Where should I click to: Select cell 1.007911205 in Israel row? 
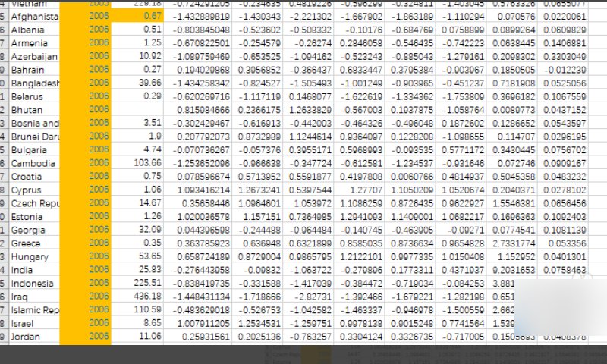point(197,323)
